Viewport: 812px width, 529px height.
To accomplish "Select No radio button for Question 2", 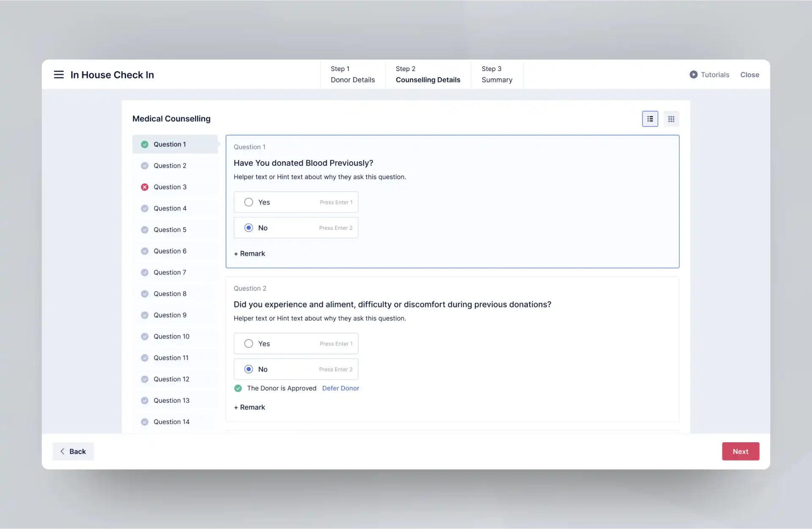I will (x=248, y=369).
